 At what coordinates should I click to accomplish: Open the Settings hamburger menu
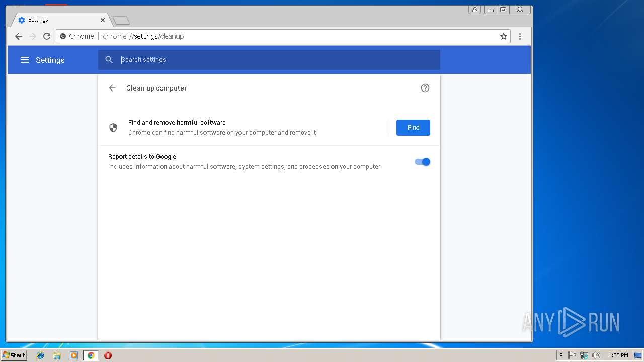click(x=25, y=60)
